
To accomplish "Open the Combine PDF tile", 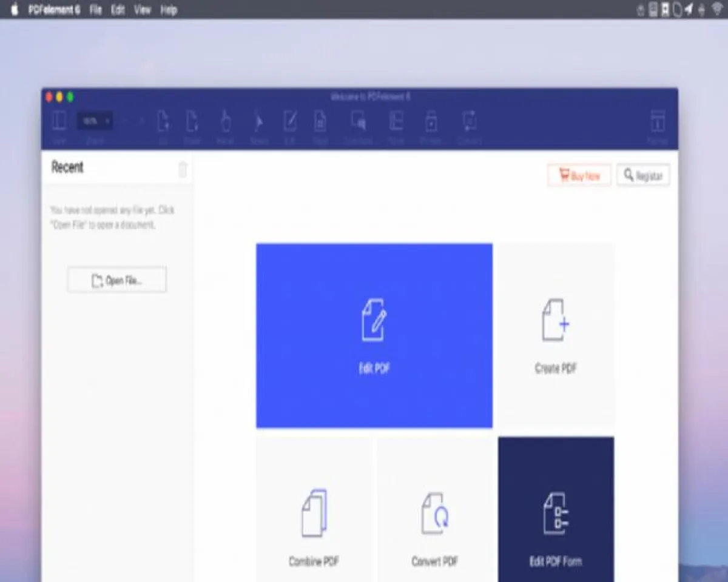I will pyautogui.click(x=314, y=521).
